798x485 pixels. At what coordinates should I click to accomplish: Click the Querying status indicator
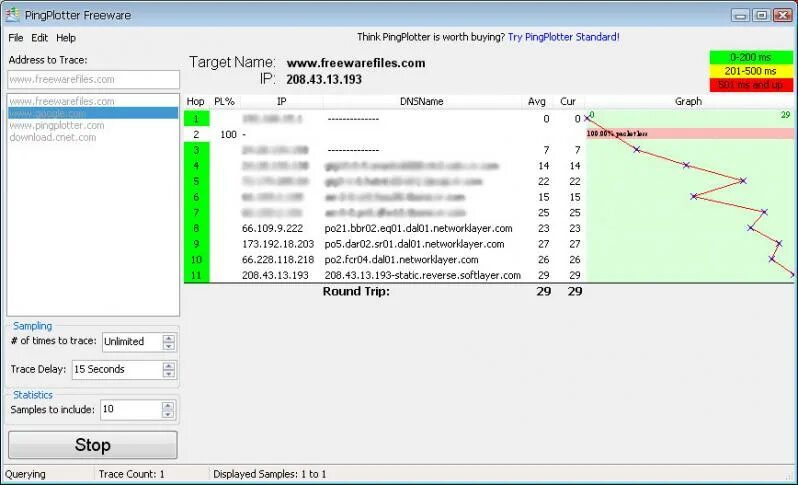pos(25,474)
